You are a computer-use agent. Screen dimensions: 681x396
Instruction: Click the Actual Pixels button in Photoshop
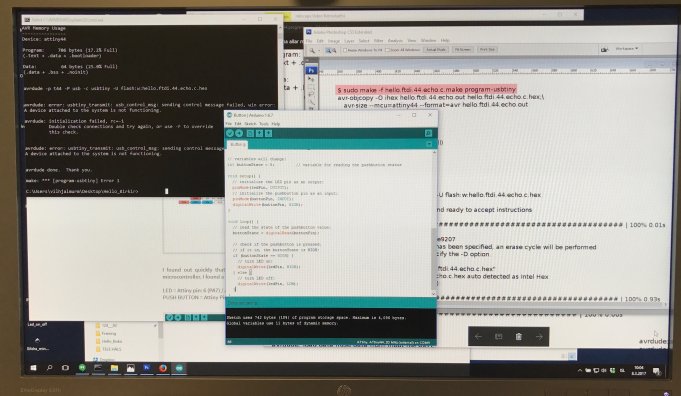[x=436, y=50]
